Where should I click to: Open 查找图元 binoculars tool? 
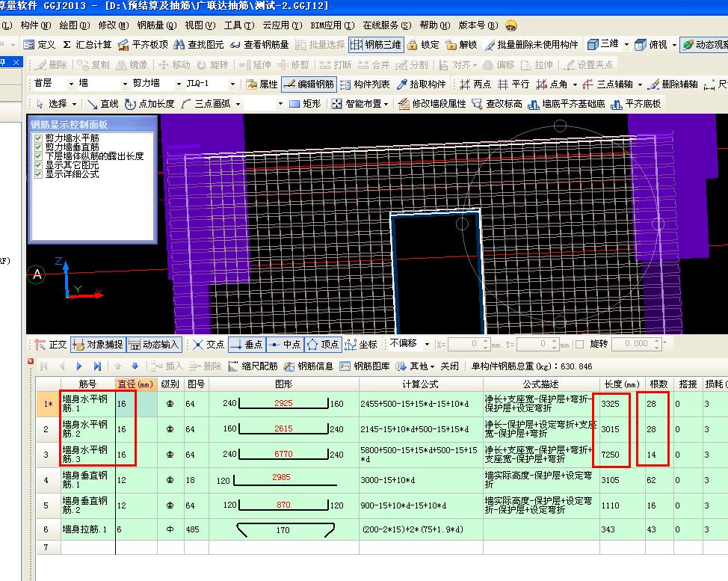pos(198,45)
